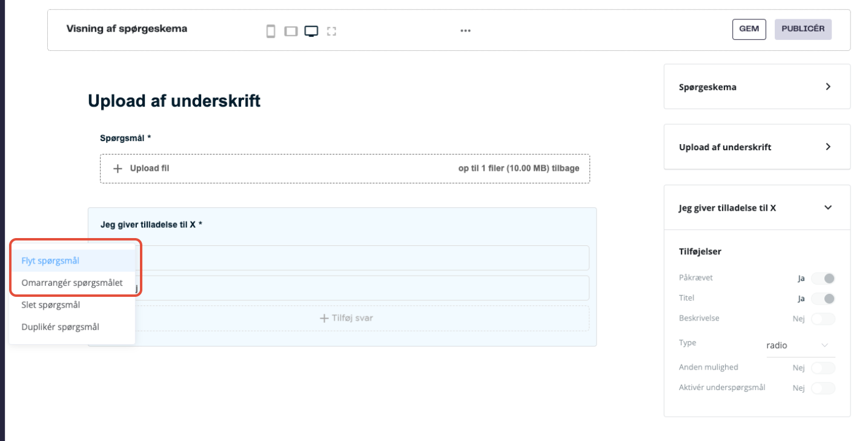This screenshot has height=441, width=868.
Task: Click the GEM save button
Action: [749, 29]
